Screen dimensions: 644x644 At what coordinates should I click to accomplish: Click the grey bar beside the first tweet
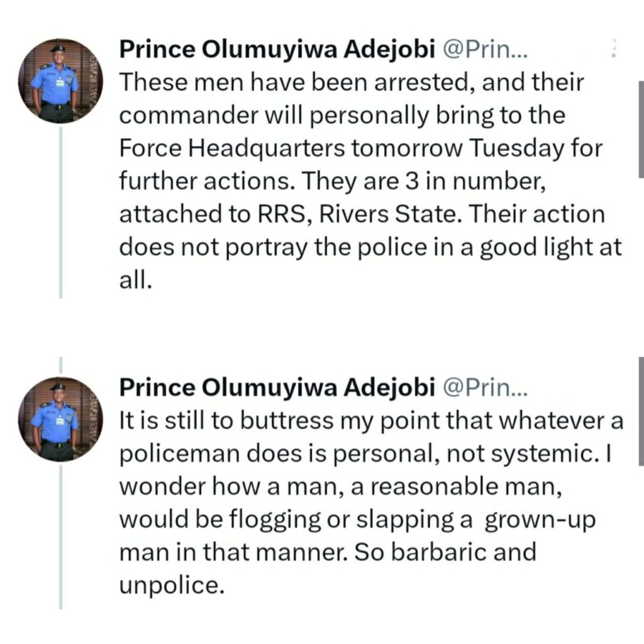[x=641, y=130]
